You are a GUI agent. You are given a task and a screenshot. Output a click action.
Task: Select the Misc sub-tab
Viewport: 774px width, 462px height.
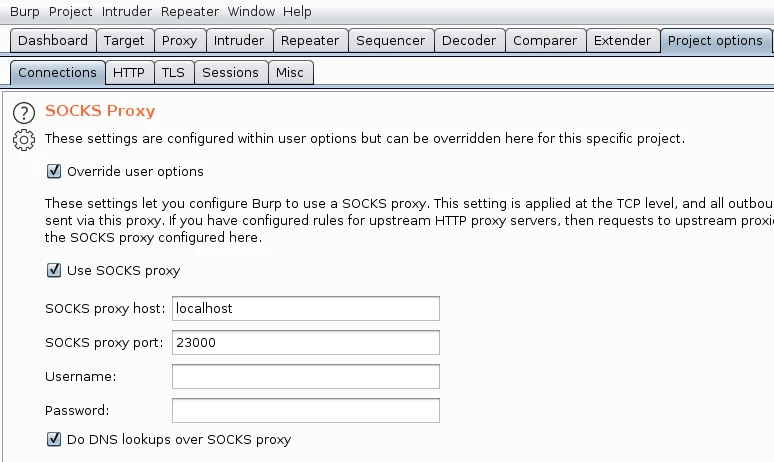[290, 73]
